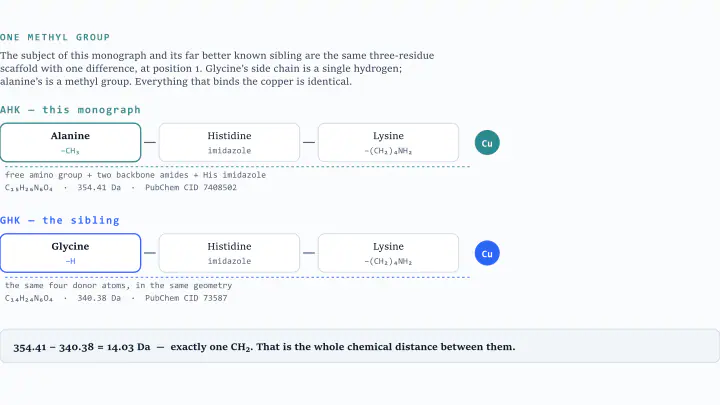Click the Lysine box in GHK row

click(388, 253)
